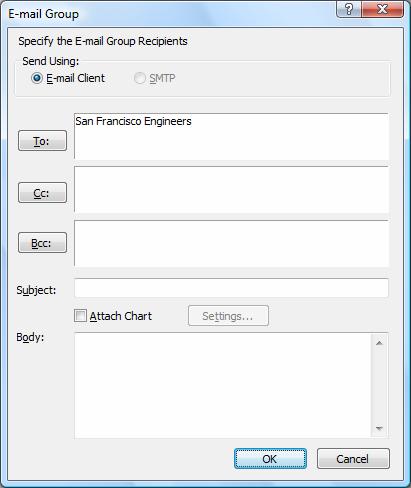The height and width of the screenshot is (488, 411).
Task: Dismiss the dialog with Cancel
Action: [353, 459]
